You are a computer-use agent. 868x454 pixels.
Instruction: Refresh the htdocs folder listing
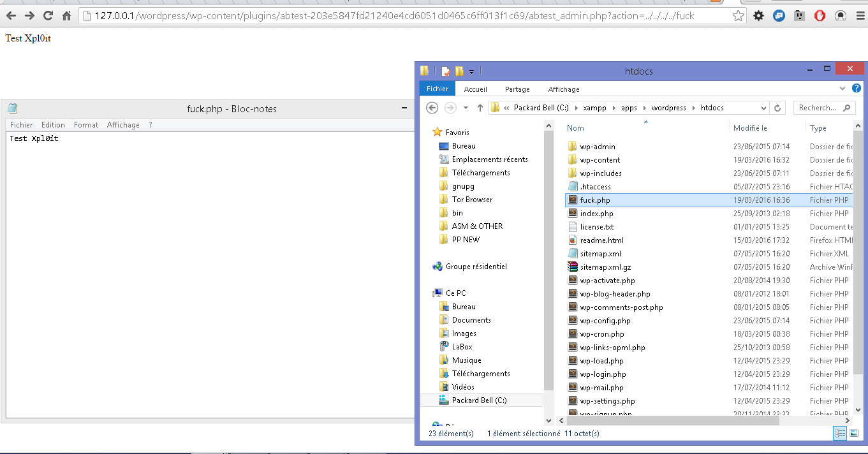777,108
